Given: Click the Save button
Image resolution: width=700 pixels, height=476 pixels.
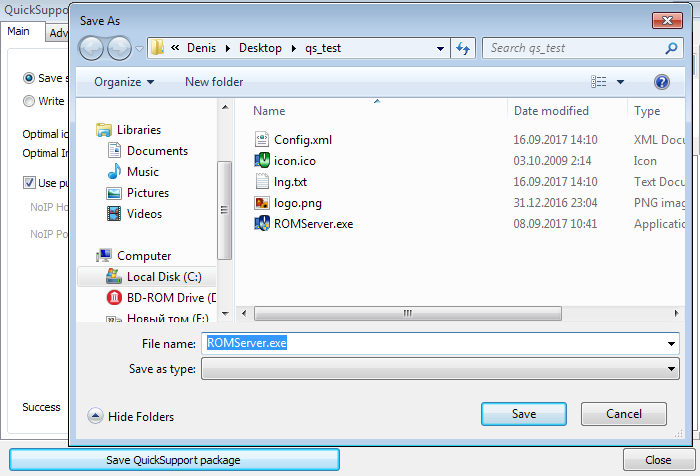Looking at the screenshot, I should pyautogui.click(x=524, y=414).
